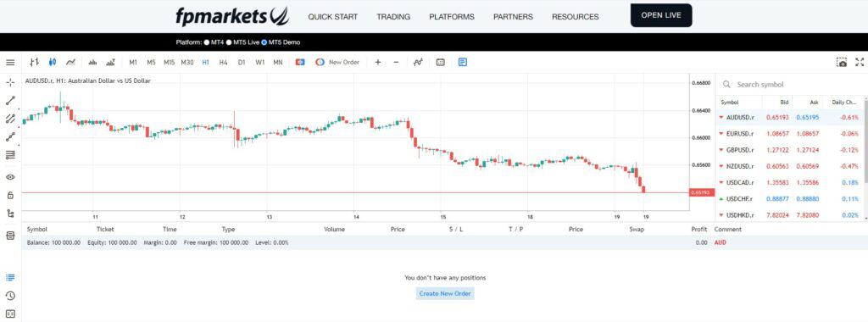Select trend line drawing tool
The height and width of the screenshot is (322, 868).
coord(10,101)
